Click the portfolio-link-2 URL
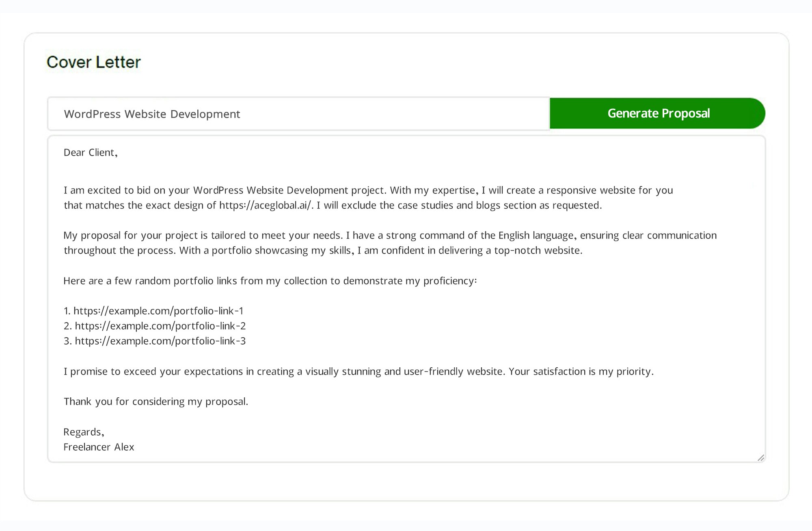812x531 pixels. coord(160,326)
